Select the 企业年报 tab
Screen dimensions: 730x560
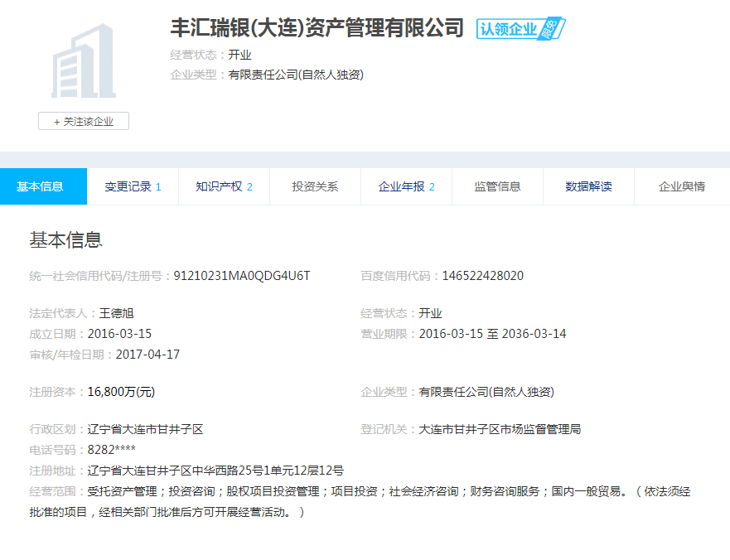tap(406, 186)
